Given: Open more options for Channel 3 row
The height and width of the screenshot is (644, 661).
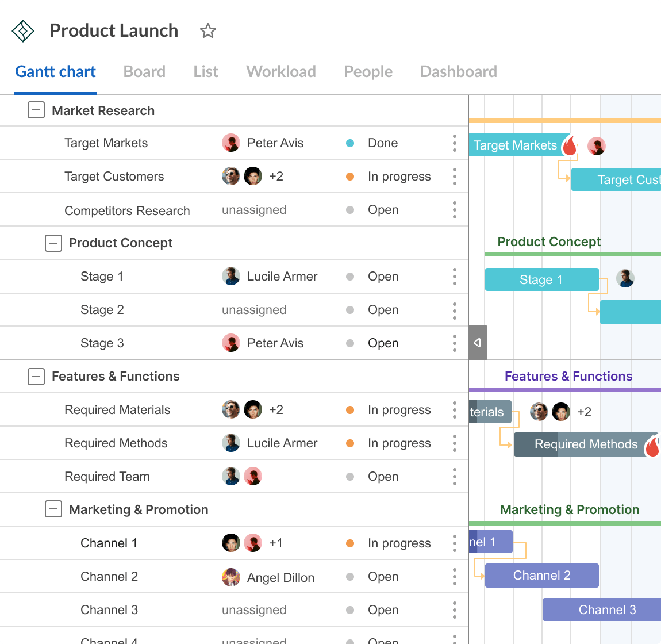Looking at the screenshot, I should (x=454, y=610).
